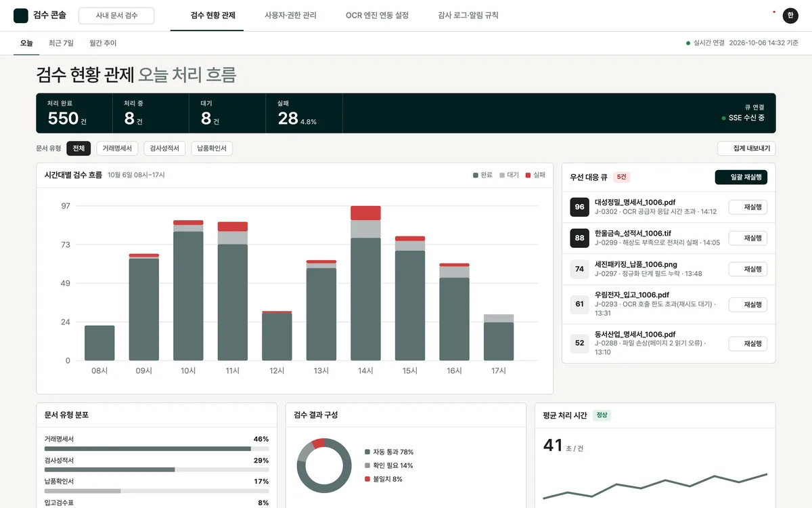Click the 정상 status badge

point(602,415)
